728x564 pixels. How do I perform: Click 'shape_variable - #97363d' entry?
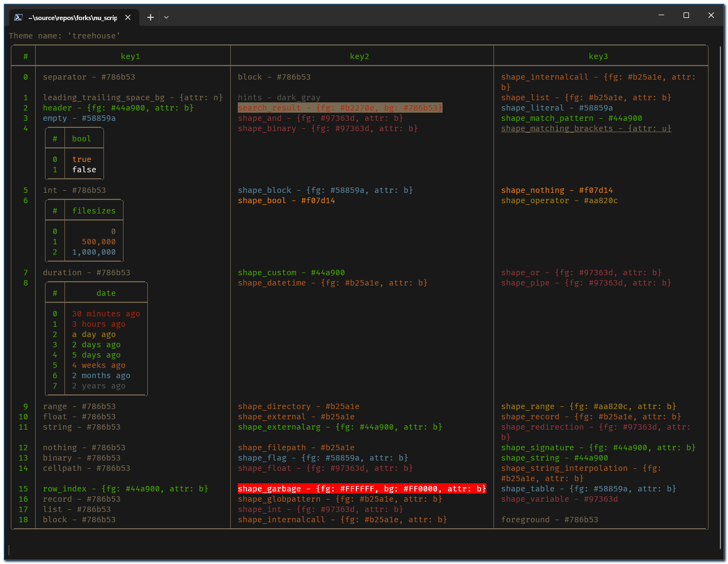click(560, 499)
